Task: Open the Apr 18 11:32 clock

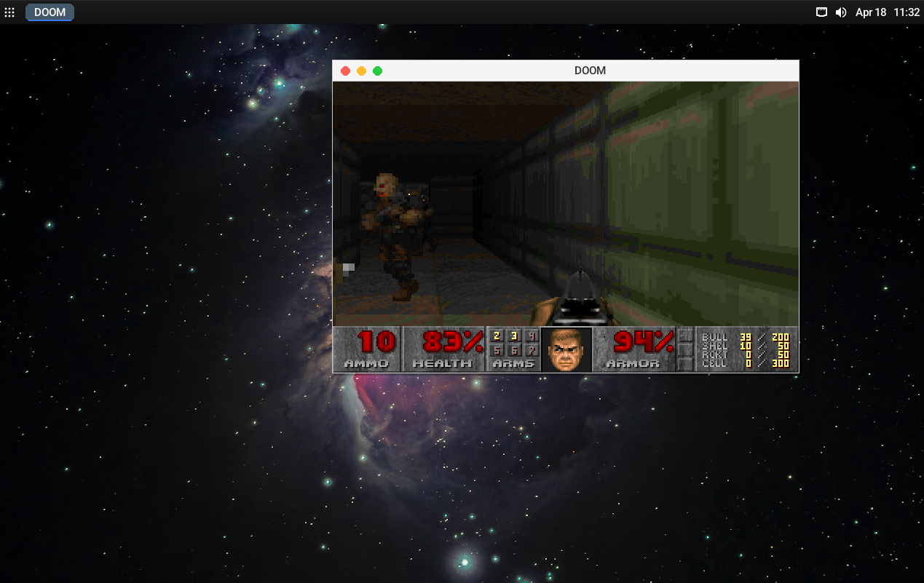Action: 888,12
